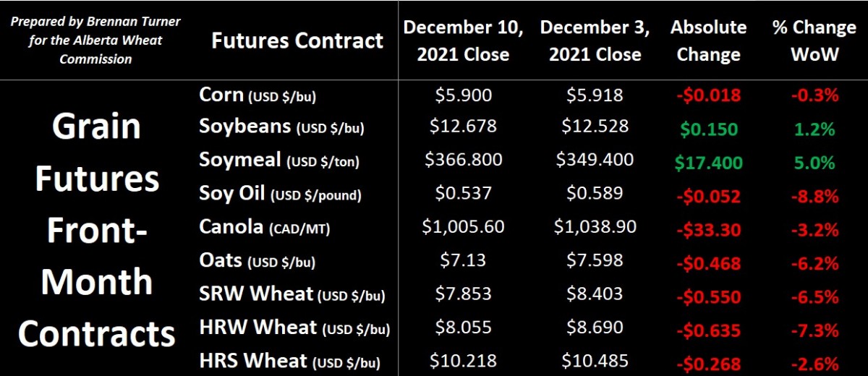
Task: Click the green Soymeal 5.0% change
Action: pyautogui.click(x=814, y=163)
